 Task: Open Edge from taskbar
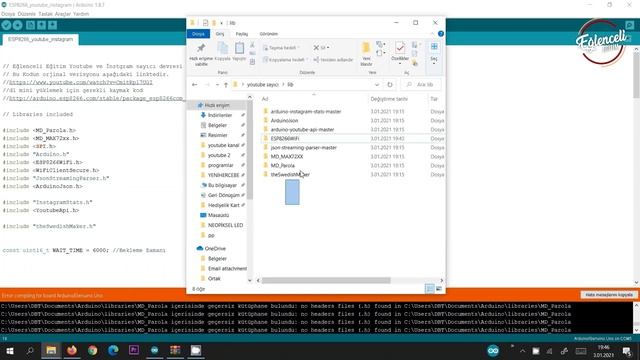[113, 350]
